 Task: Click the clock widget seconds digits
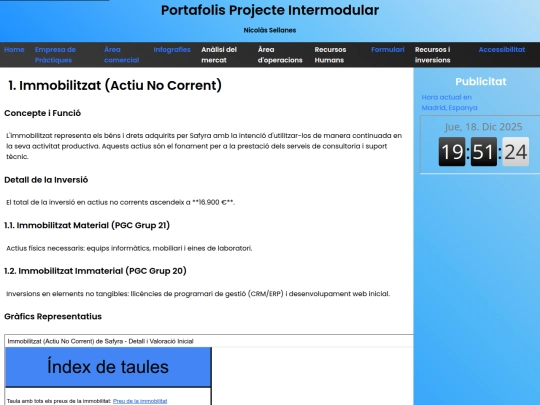[x=516, y=152]
